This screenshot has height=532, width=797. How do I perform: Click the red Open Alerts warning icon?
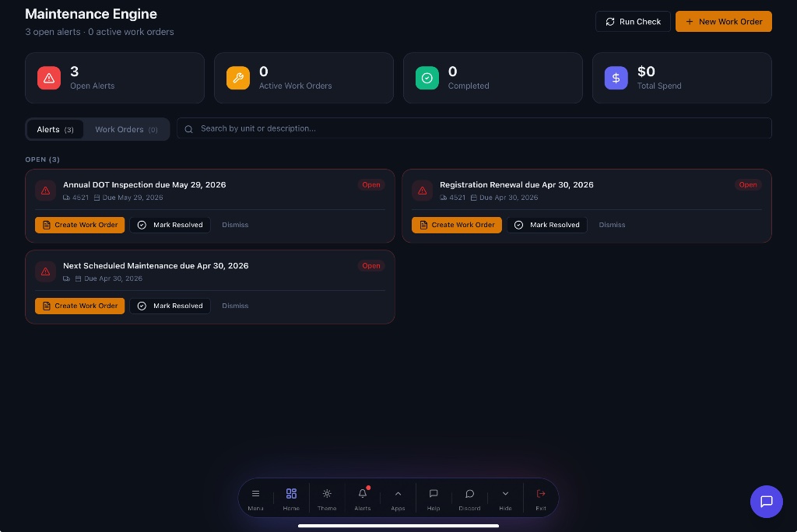[x=49, y=78]
